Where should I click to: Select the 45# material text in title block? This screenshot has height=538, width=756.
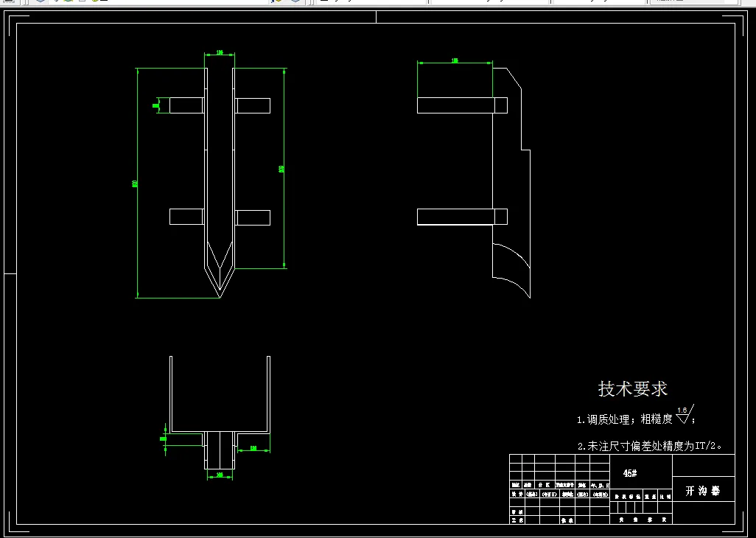tap(630, 473)
